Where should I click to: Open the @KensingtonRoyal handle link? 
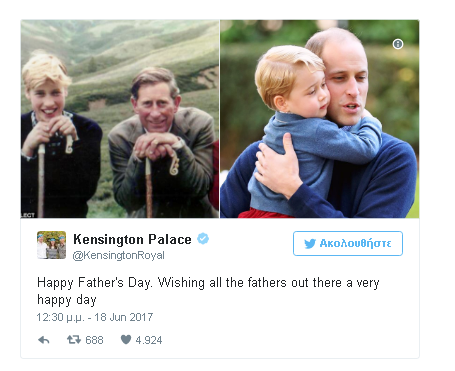[119, 255]
